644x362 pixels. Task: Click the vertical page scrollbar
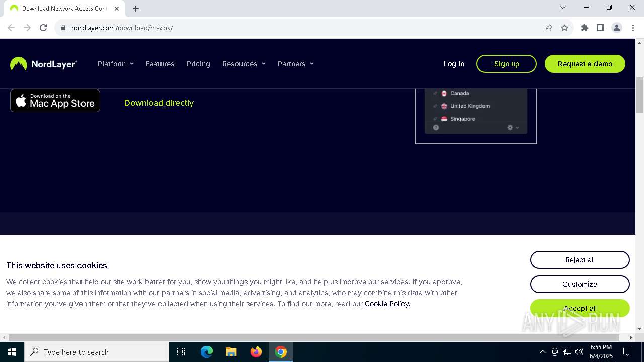point(640,96)
